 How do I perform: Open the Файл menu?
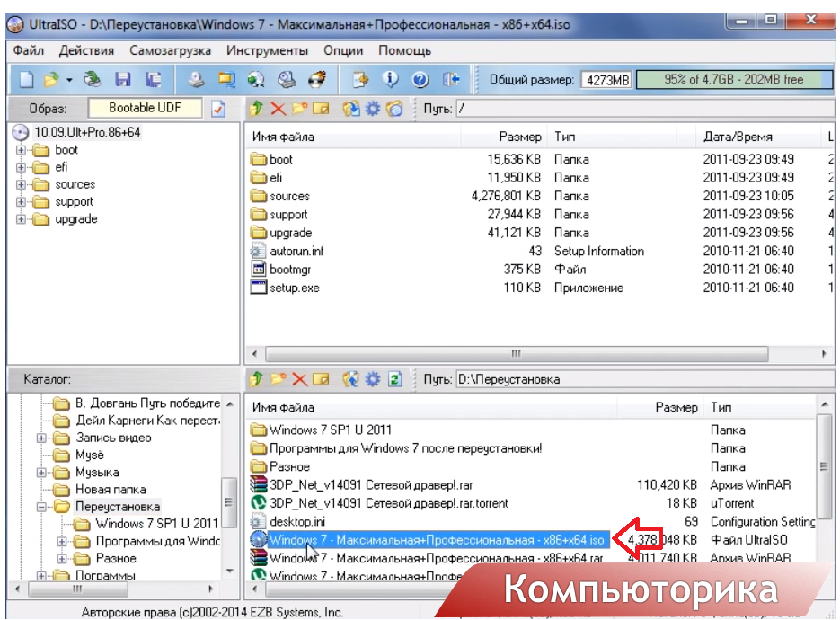tap(29, 50)
